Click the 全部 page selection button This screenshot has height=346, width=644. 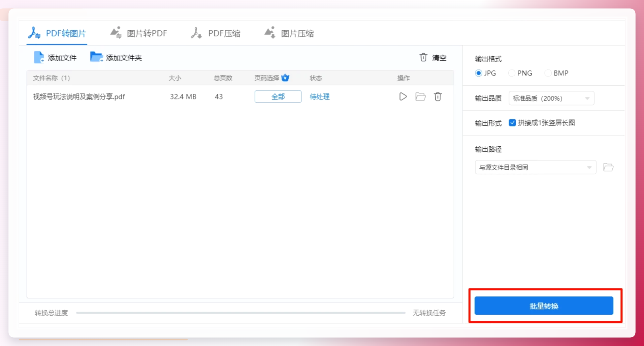point(278,96)
